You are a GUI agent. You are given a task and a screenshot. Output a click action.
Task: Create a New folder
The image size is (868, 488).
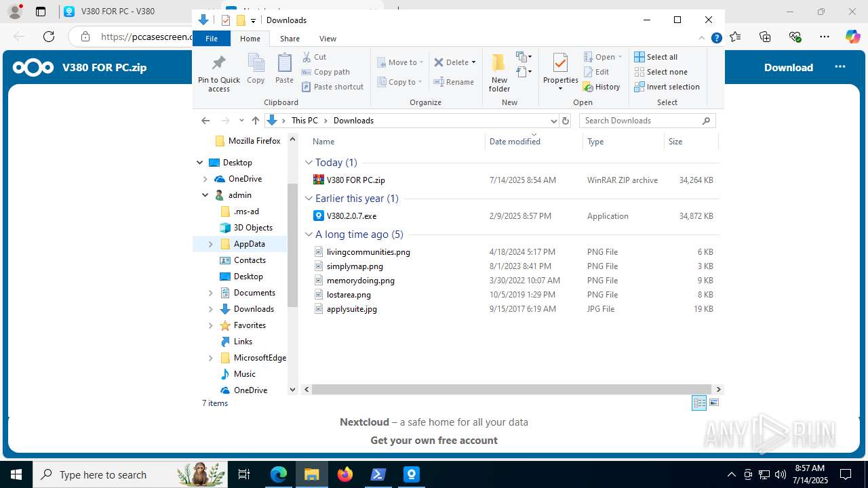click(499, 73)
